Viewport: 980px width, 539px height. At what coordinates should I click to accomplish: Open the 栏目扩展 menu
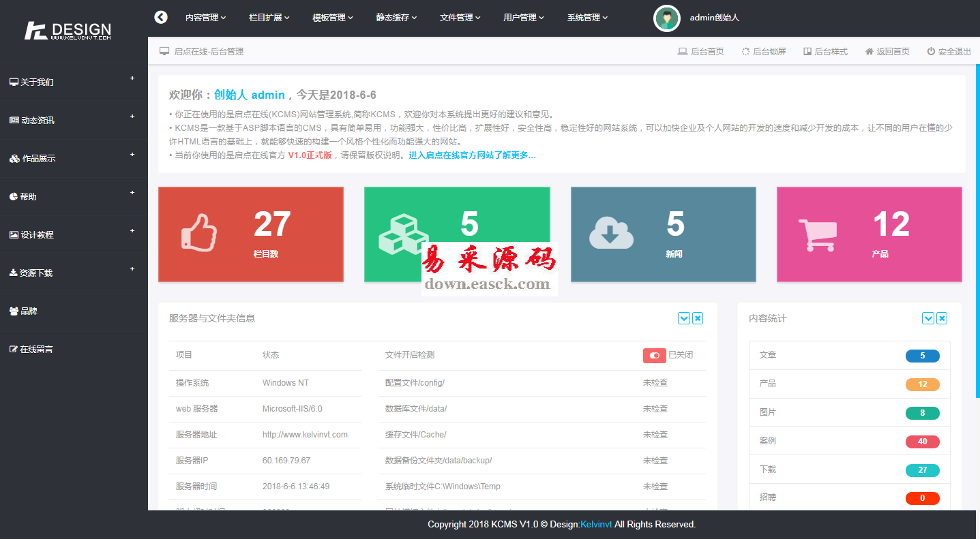click(x=269, y=18)
